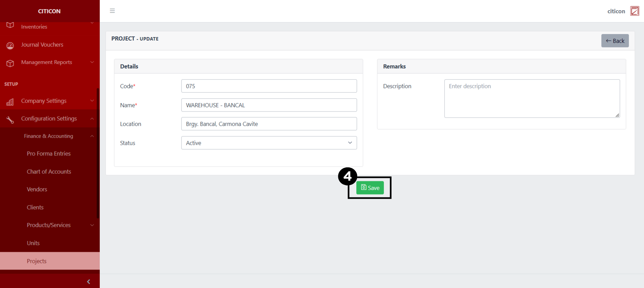The width and height of the screenshot is (644, 288).
Task: Expand Company Settings menu chevron
Action: [x=92, y=101]
